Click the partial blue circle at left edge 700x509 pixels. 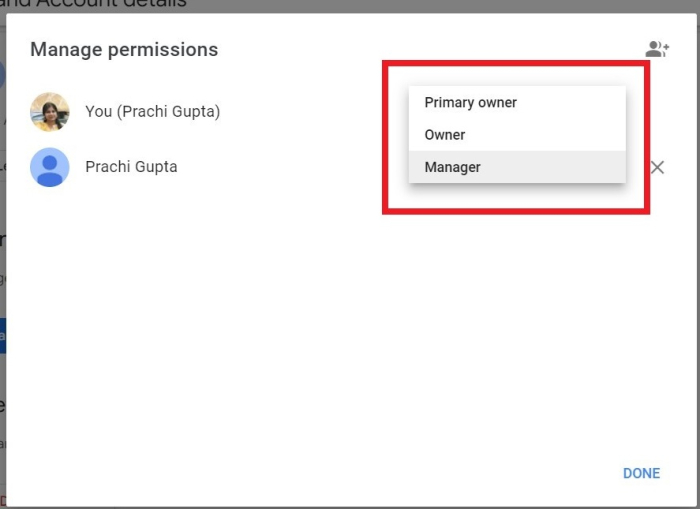point(2,75)
